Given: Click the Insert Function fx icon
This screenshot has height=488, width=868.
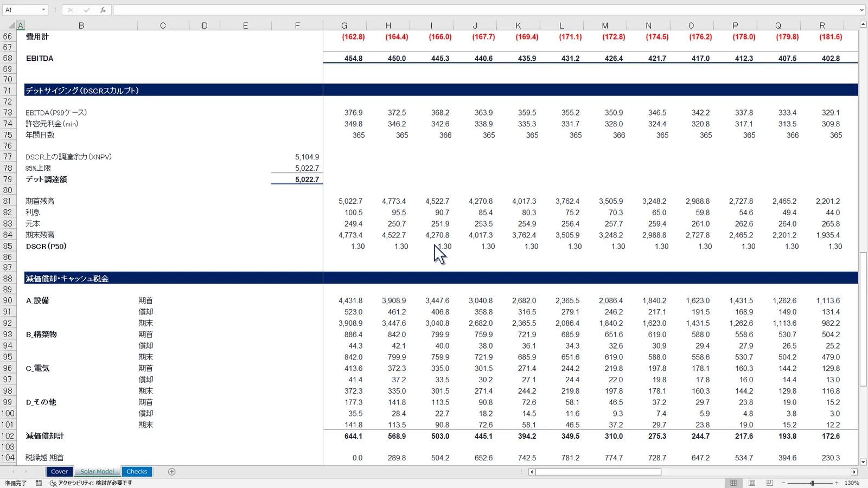Looking at the screenshot, I should pos(103,10).
